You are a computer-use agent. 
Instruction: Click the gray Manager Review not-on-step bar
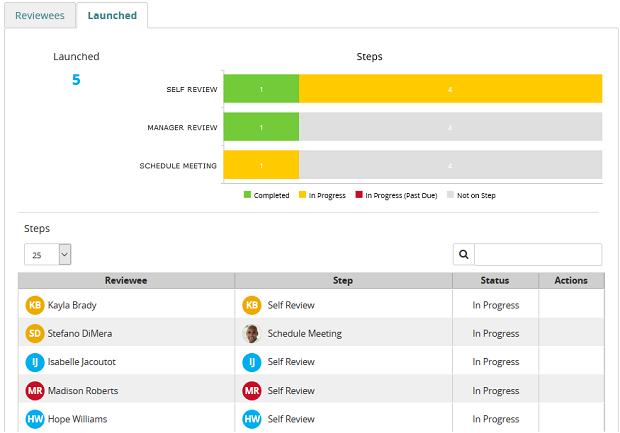point(450,127)
